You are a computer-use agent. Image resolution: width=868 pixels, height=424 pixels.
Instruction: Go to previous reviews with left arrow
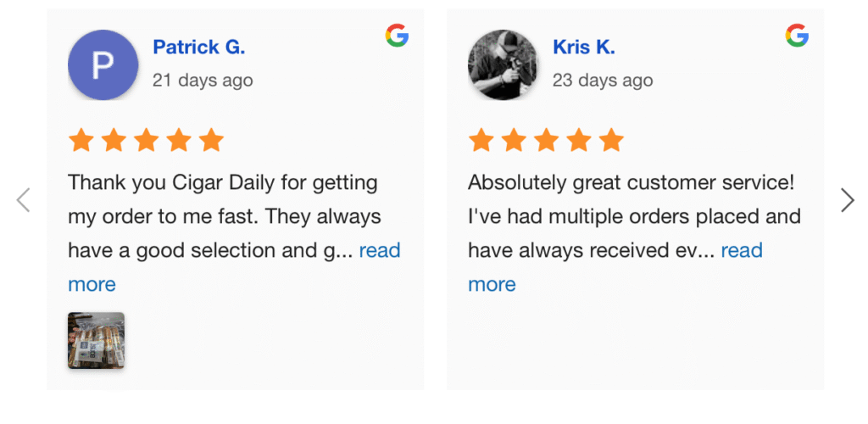[x=24, y=200]
